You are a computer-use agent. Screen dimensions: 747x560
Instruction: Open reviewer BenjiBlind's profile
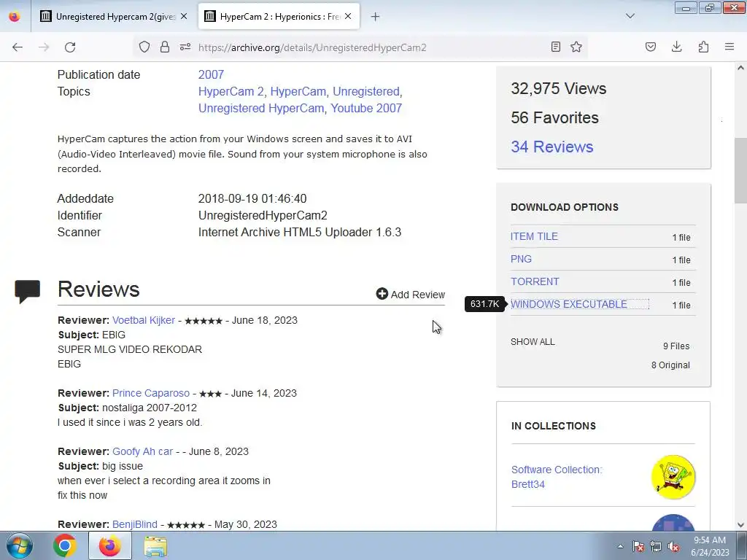pos(135,524)
